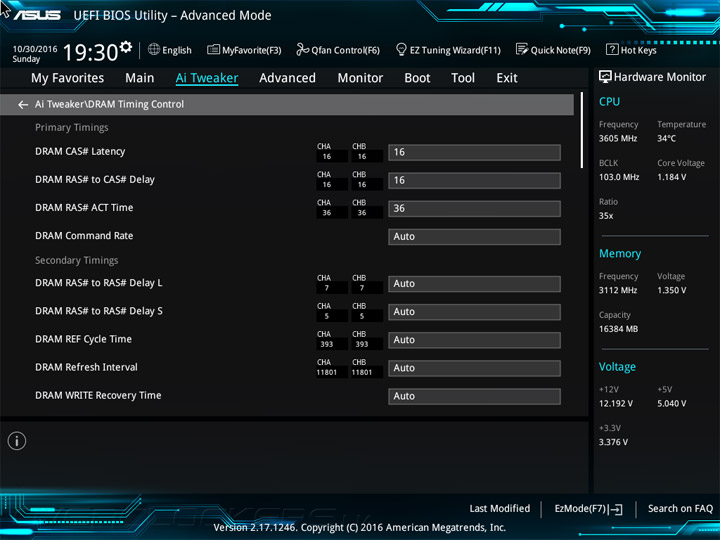Viewport: 720px width, 540px height.
Task: Click the EzMode exit arrow icon
Action: [x=616, y=509]
